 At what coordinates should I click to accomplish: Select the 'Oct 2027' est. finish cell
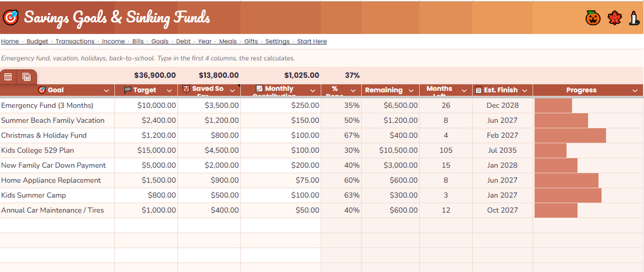coord(502,210)
